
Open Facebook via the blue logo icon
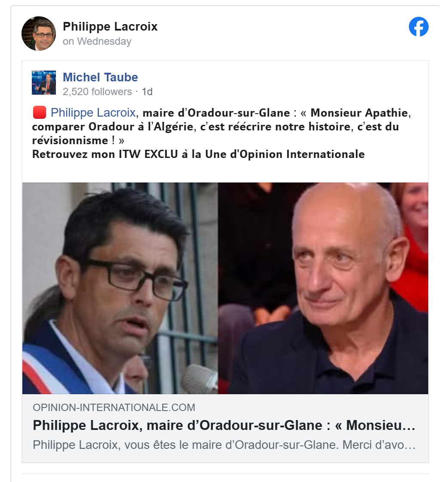tap(418, 27)
